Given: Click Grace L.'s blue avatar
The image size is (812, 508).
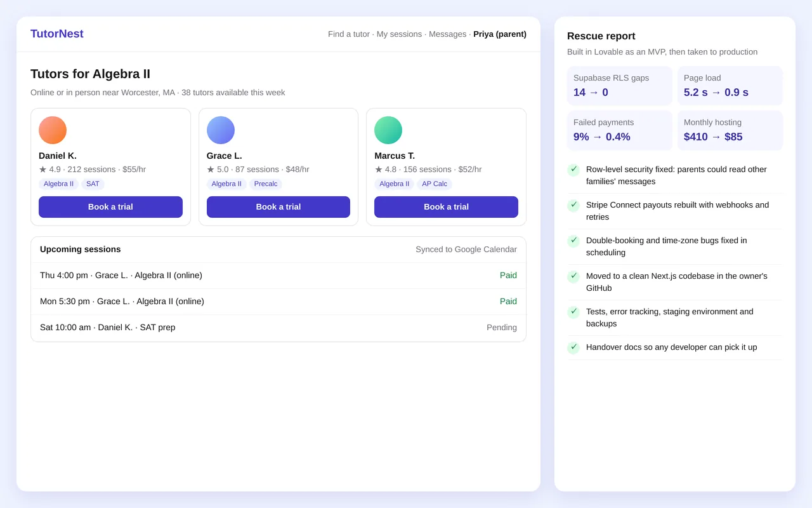Looking at the screenshot, I should point(221,130).
